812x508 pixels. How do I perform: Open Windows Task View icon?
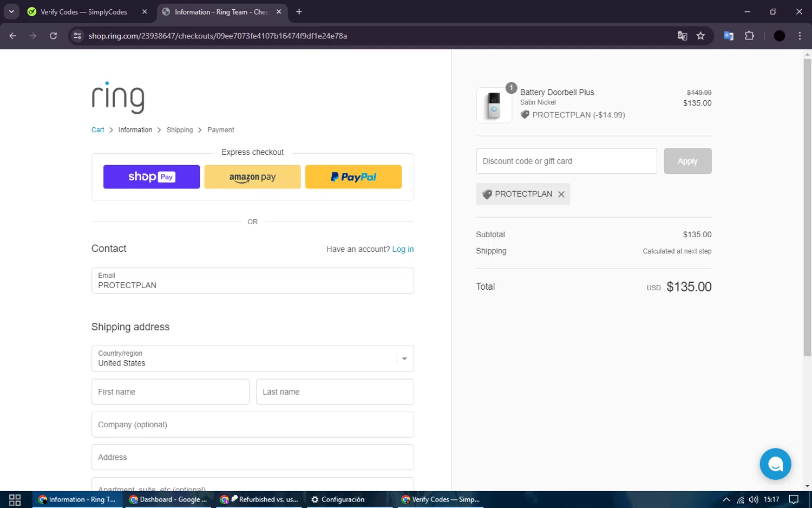15,499
